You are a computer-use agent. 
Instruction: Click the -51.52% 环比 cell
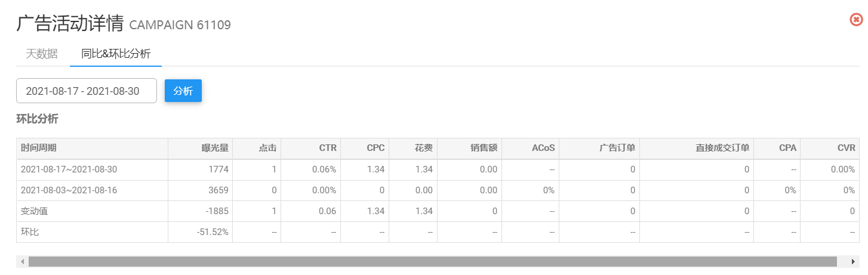[213, 231]
